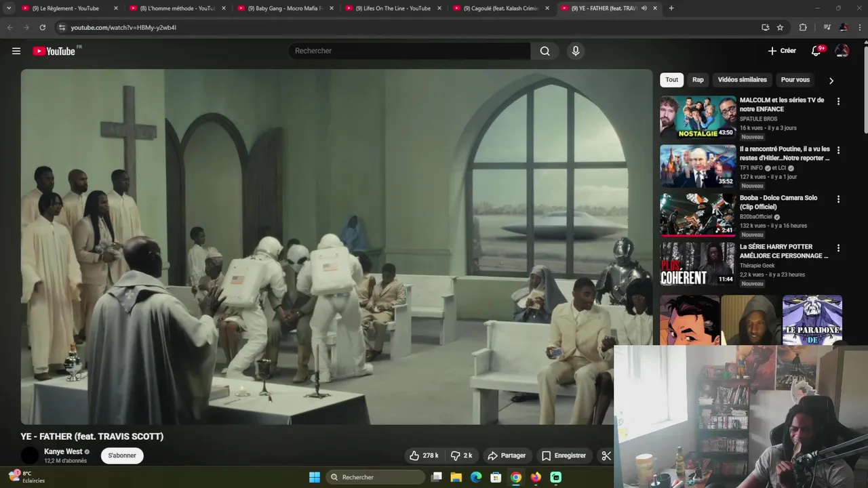Open options for the MALCOLM video

(x=838, y=101)
